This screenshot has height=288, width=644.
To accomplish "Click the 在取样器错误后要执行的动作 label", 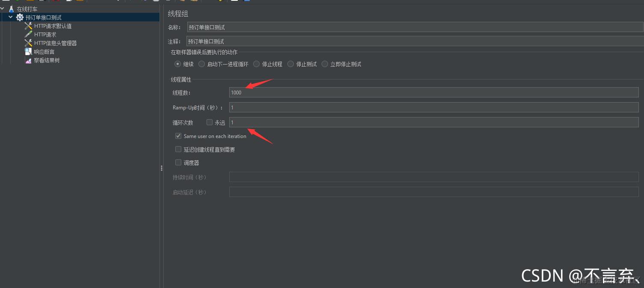I will click(x=204, y=52).
